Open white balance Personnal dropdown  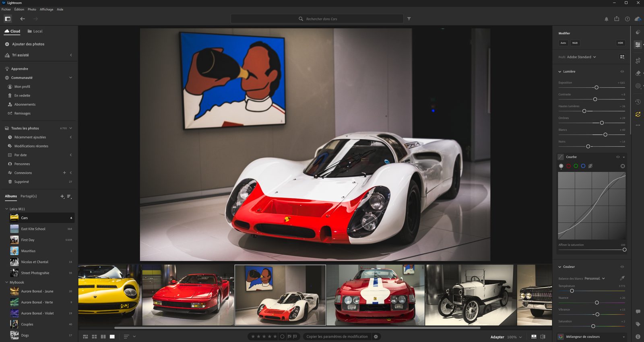595,278
